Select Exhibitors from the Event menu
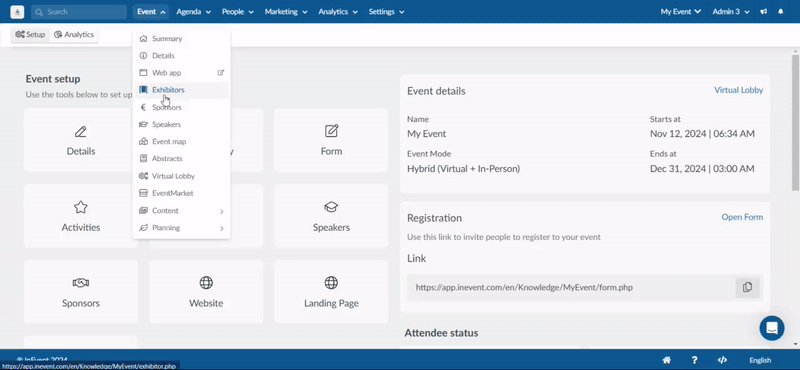This screenshot has width=800, height=370. [181, 90]
